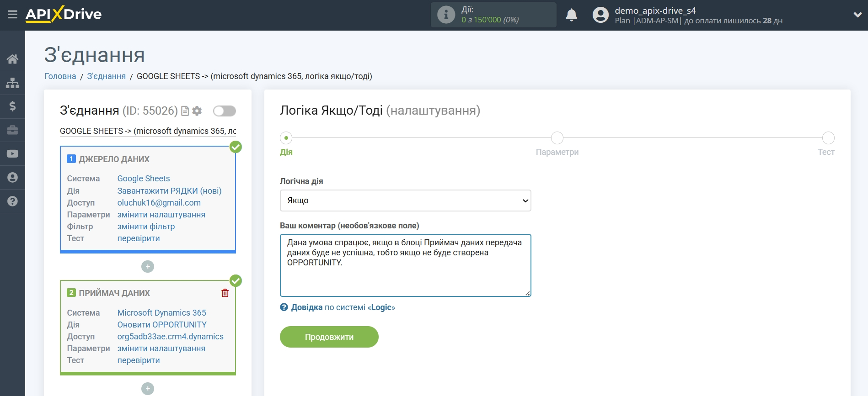Go to Головна breadcrumb
The height and width of the screenshot is (396, 868).
click(60, 76)
